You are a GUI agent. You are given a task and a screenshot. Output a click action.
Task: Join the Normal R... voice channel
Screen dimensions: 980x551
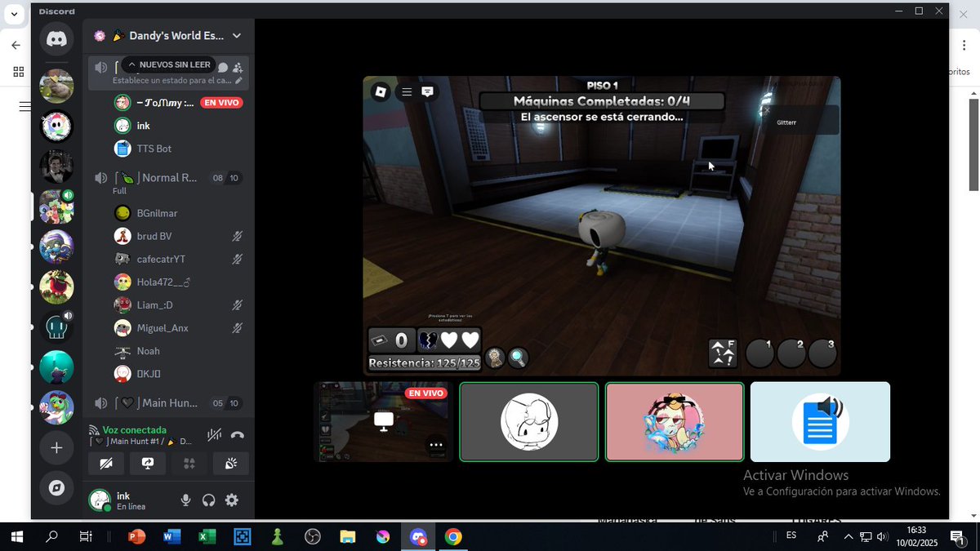(x=167, y=178)
